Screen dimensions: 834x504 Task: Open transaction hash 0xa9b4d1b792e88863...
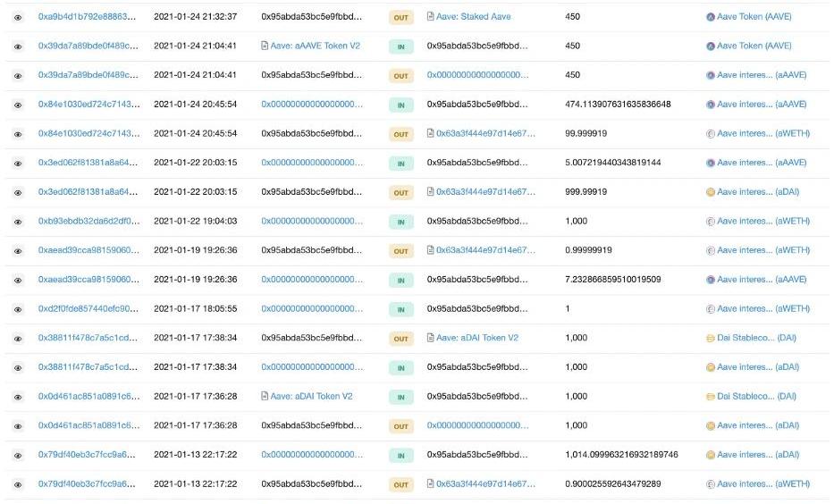tap(88, 16)
